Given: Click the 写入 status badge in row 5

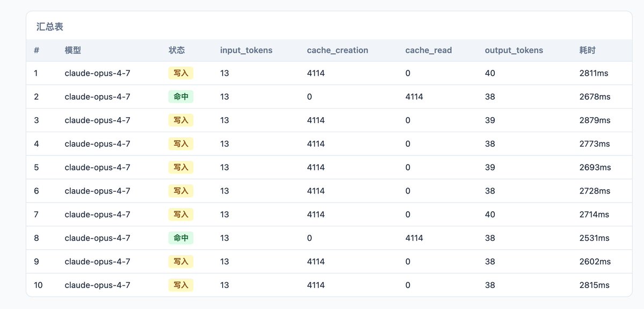Looking at the screenshot, I should [181, 167].
